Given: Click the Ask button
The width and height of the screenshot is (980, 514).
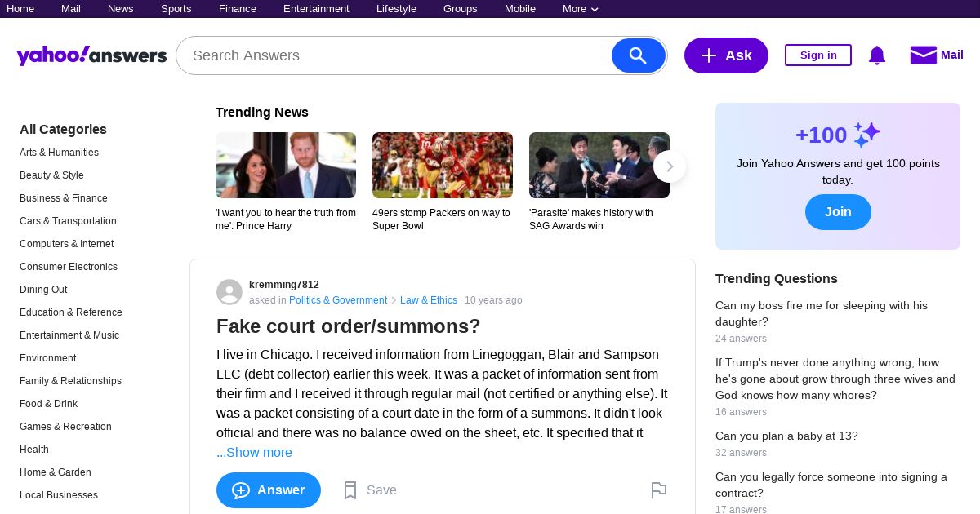Looking at the screenshot, I should pyautogui.click(x=726, y=55).
